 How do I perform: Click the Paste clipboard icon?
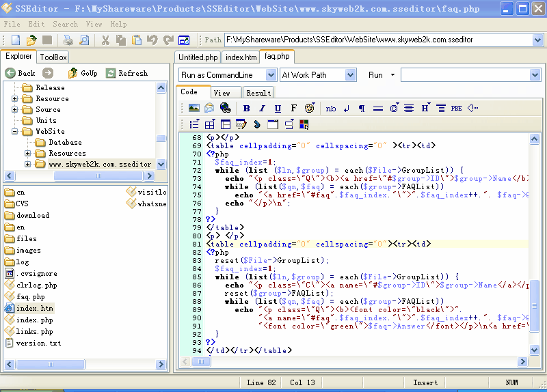(x=137, y=40)
